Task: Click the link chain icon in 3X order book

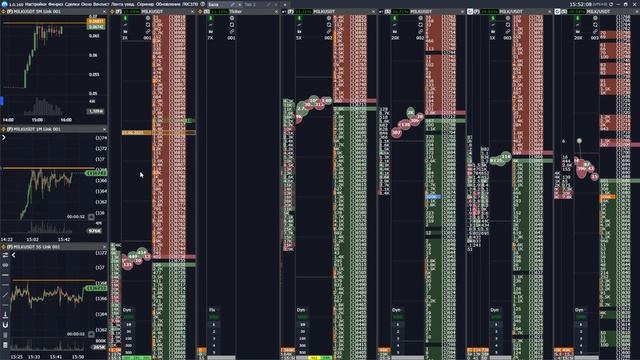Action: coord(148,31)
